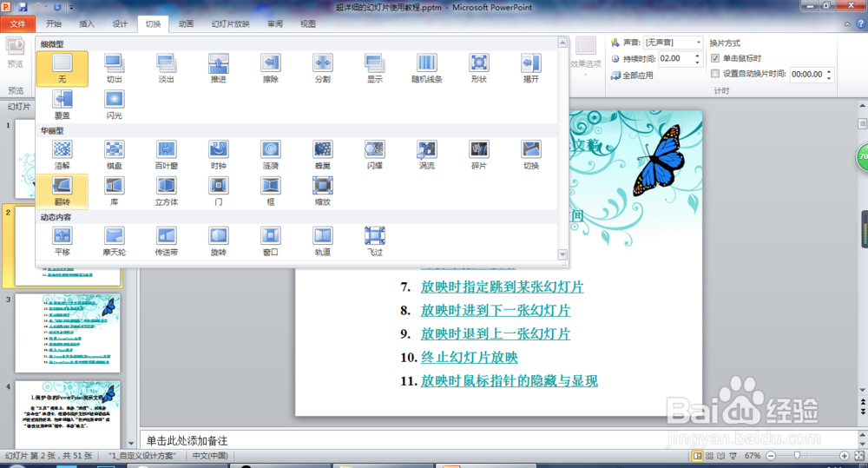868x468 pixels.
Task: Click the 全部应用 Apply to All button
Action: pyautogui.click(x=632, y=76)
